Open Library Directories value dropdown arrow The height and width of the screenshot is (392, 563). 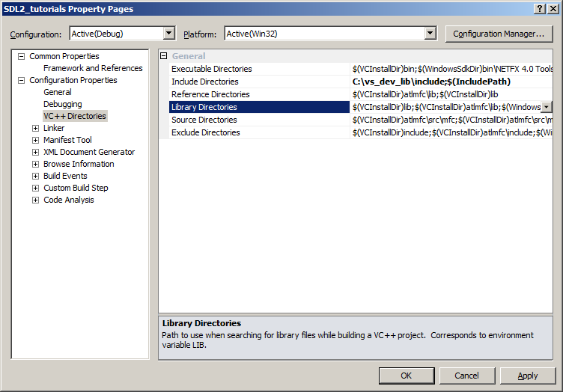546,107
